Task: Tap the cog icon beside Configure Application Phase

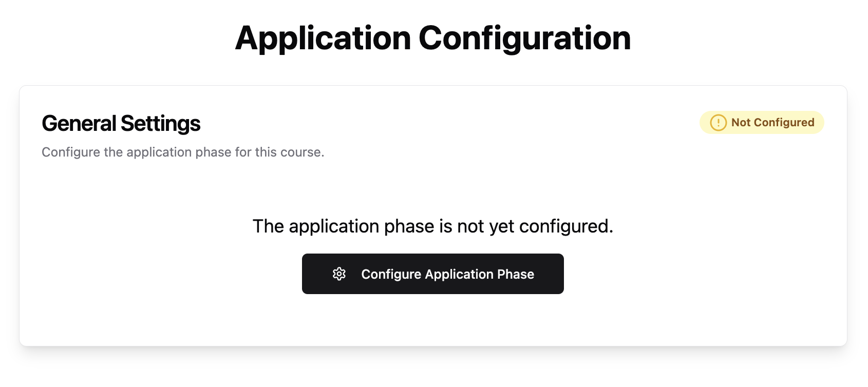Action: pos(339,274)
